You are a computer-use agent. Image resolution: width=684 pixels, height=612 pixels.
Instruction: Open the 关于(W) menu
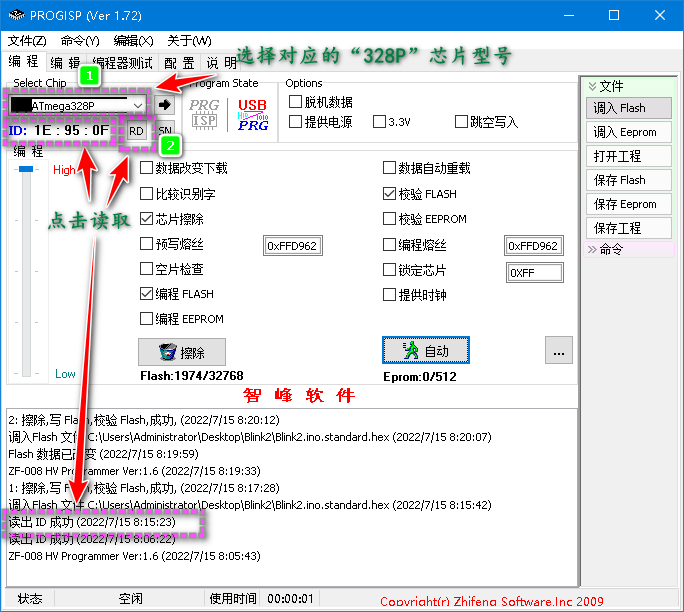pos(189,41)
